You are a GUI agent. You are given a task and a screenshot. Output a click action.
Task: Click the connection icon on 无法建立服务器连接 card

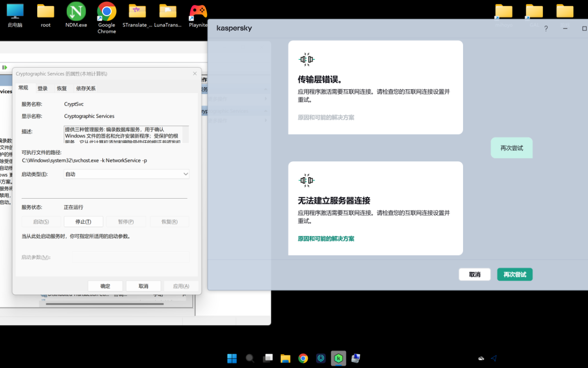coord(306,180)
